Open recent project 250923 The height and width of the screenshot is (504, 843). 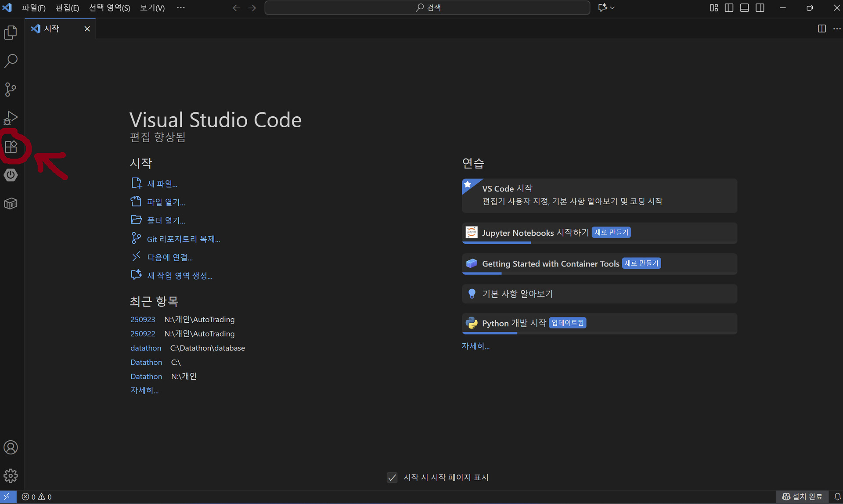click(143, 320)
